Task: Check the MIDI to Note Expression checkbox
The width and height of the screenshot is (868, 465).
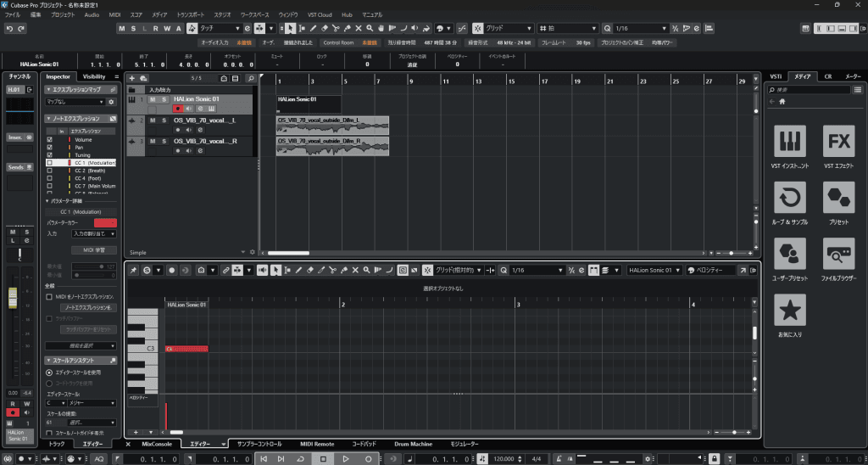Action: [x=49, y=297]
